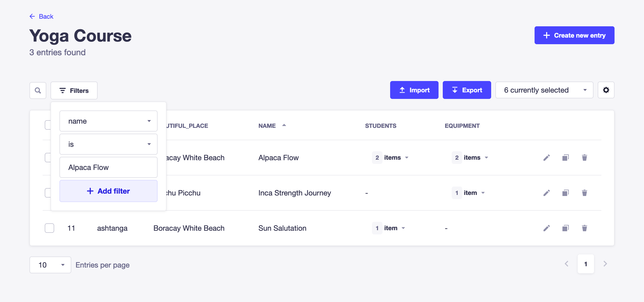Image resolution: width=644 pixels, height=302 pixels.
Task: Go Back to previous page
Action: (x=42, y=16)
